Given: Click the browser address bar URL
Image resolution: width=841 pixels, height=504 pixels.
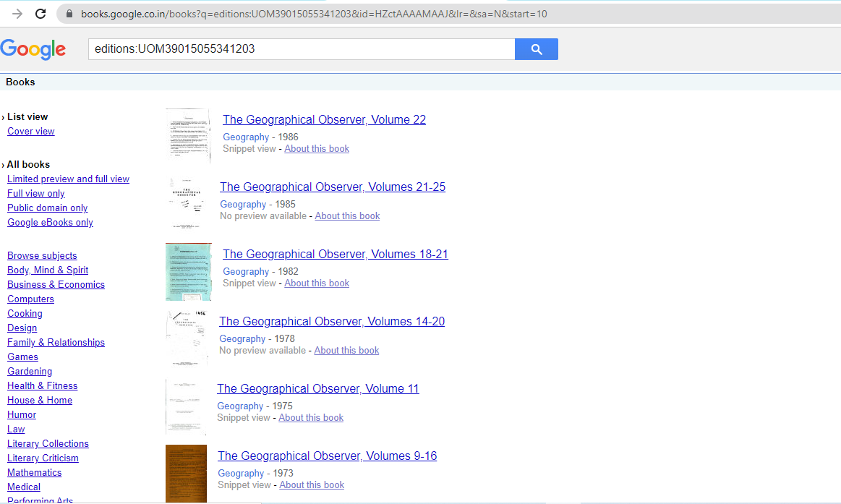Looking at the screenshot, I should (314, 14).
